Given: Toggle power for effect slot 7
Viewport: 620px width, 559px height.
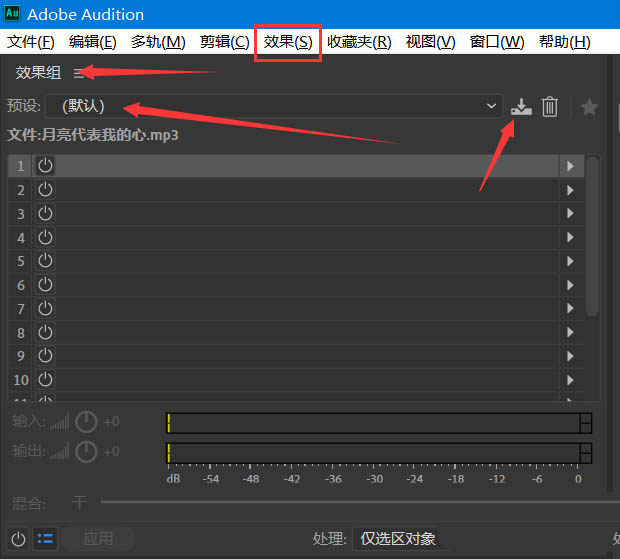Looking at the screenshot, I should [45, 308].
